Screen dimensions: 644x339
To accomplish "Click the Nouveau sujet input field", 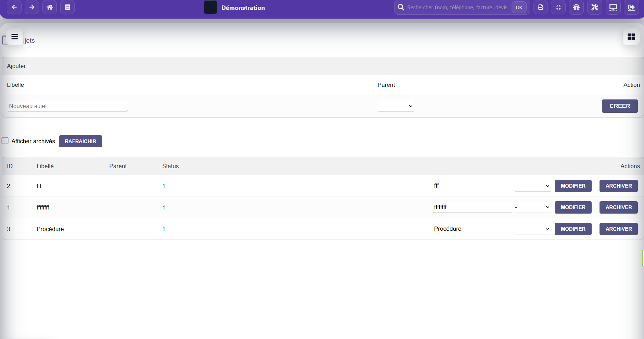I will 67,106.
